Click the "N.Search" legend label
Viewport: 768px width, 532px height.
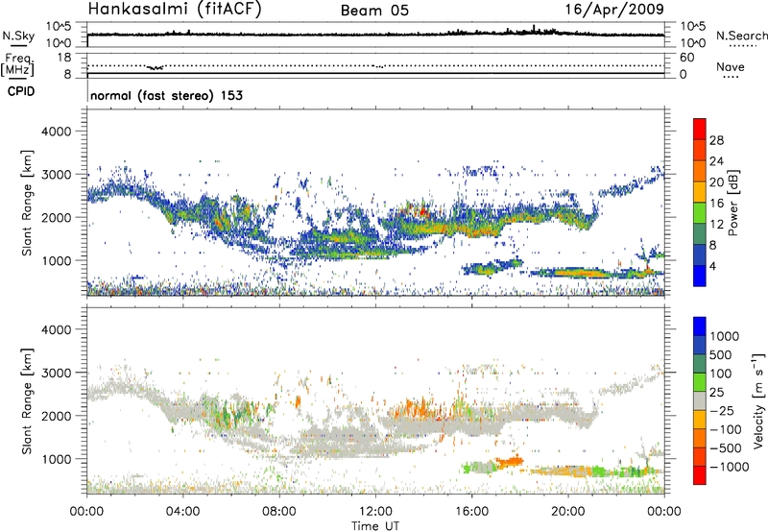click(x=742, y=36)
